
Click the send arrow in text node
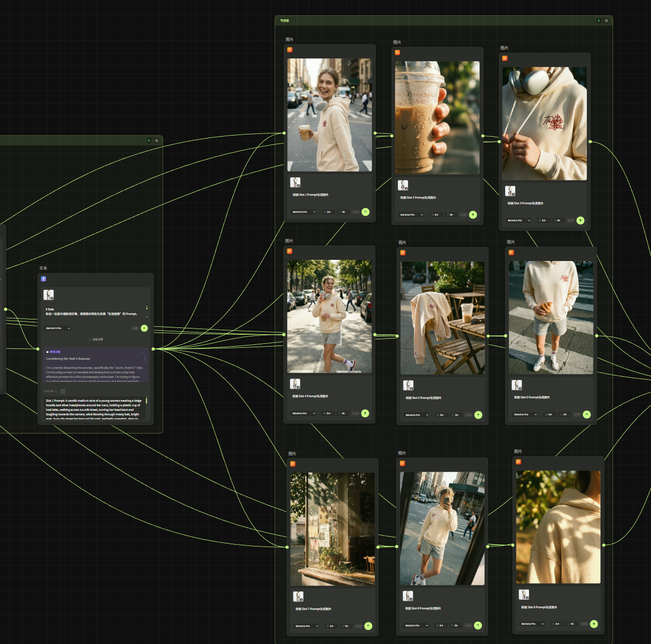144,328
